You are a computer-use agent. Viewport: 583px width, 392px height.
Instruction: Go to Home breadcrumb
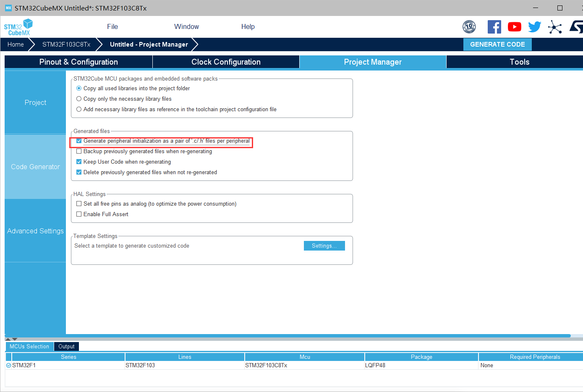[16, 44]
